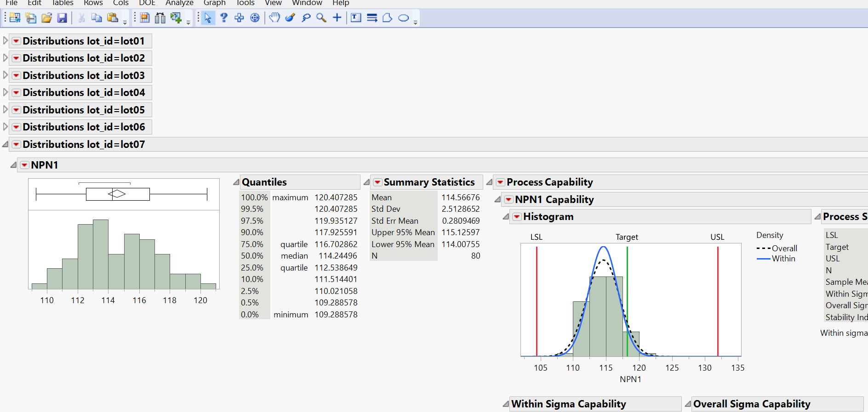The image size is (868, 412).
Task: Select the Lasso tool
Action: [306, 18]
